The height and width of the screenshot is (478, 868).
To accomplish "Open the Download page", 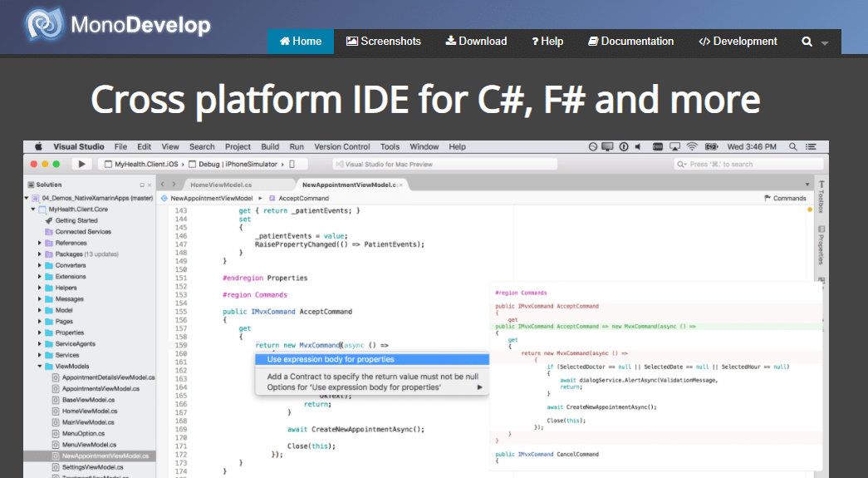I will tap(477, 42).
